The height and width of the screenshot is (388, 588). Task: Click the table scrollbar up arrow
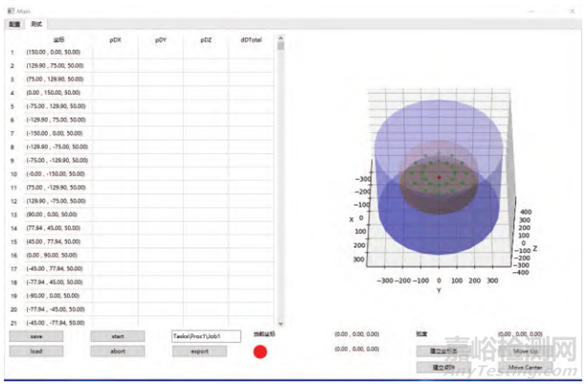click(280, 37)
